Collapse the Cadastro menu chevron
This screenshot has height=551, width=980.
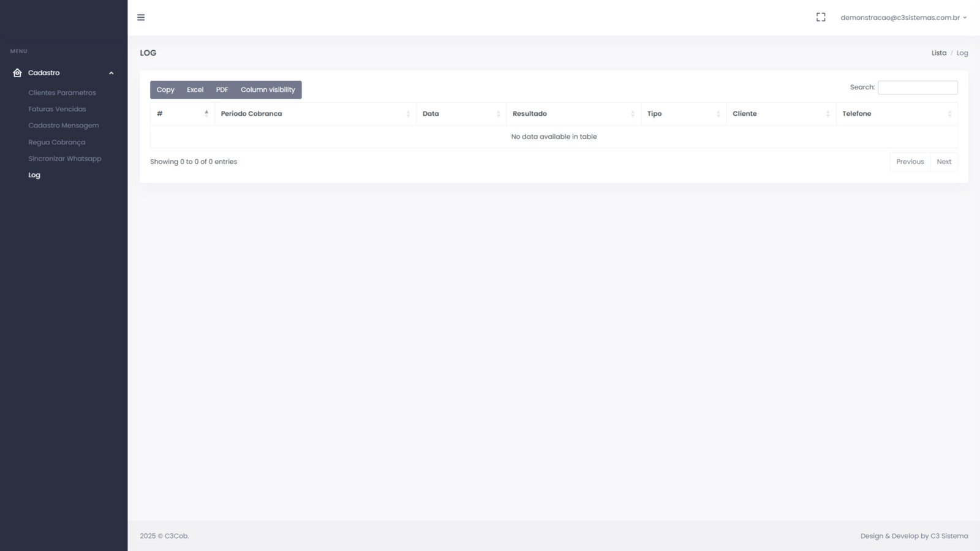click(111, 73)
